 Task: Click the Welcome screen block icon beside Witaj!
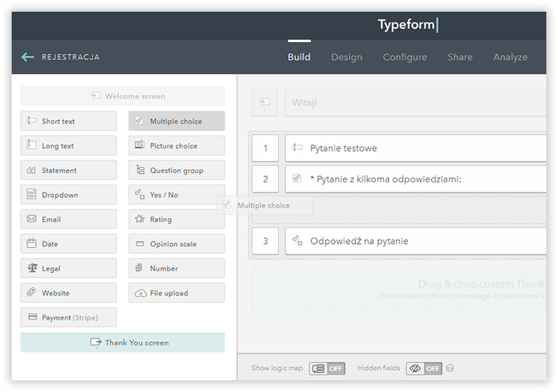(x=264, y=102)
